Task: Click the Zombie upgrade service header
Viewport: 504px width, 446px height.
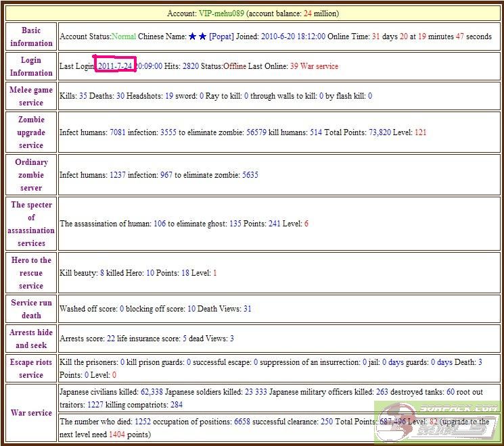Action: click(x=31, y=132)
